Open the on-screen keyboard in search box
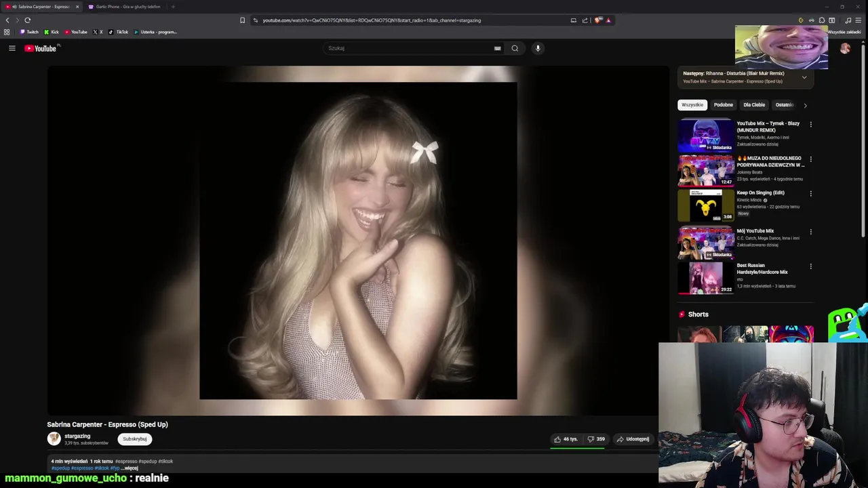868x488 pixels. click(x=498, y=48)
